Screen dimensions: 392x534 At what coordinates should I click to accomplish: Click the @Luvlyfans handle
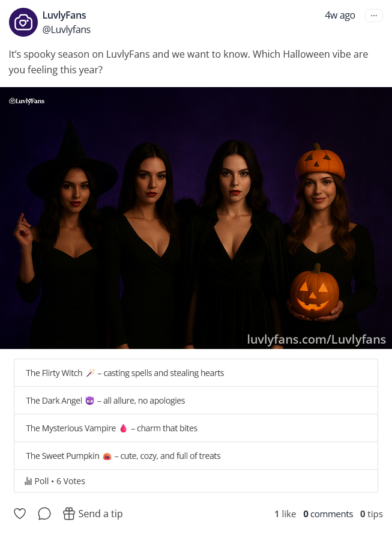67,29
